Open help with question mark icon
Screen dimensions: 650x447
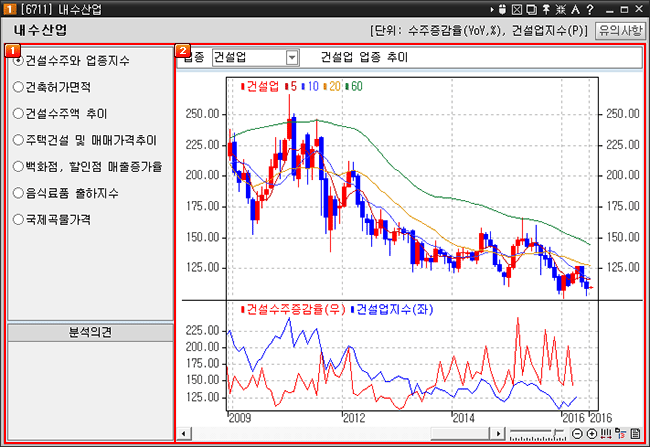[590, 9]
